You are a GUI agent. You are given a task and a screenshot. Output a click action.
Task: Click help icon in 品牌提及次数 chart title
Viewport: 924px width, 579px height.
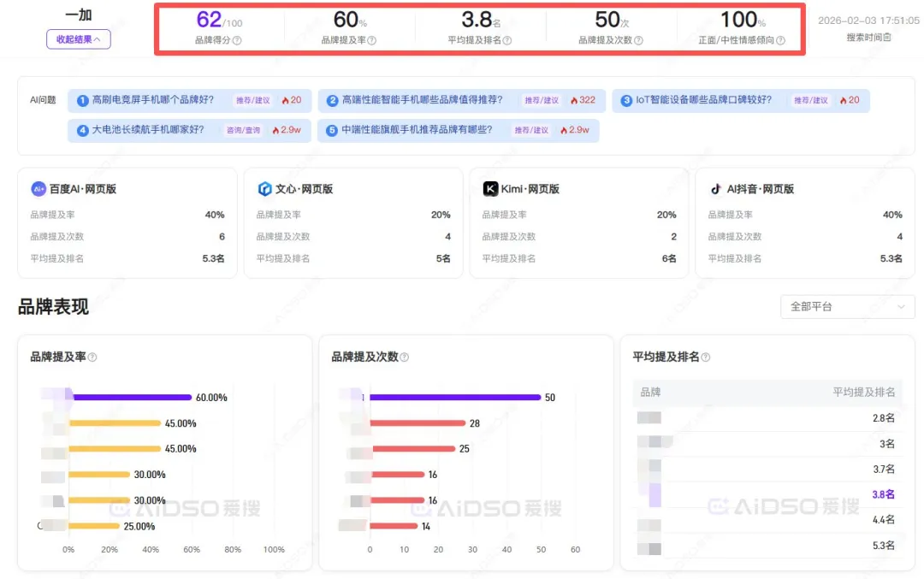pos(404,357)
